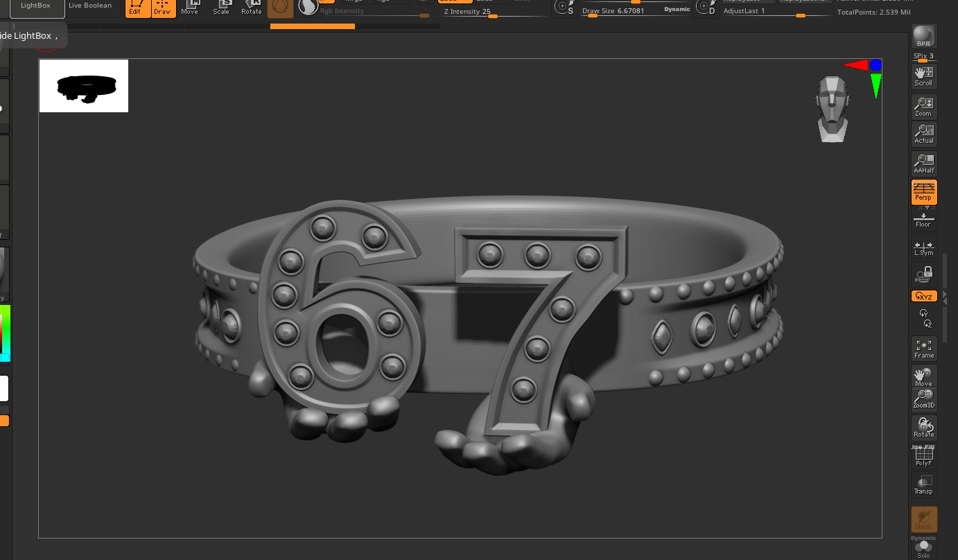Set view to Actual size
The image size is (958, 560).
point(923,134)
